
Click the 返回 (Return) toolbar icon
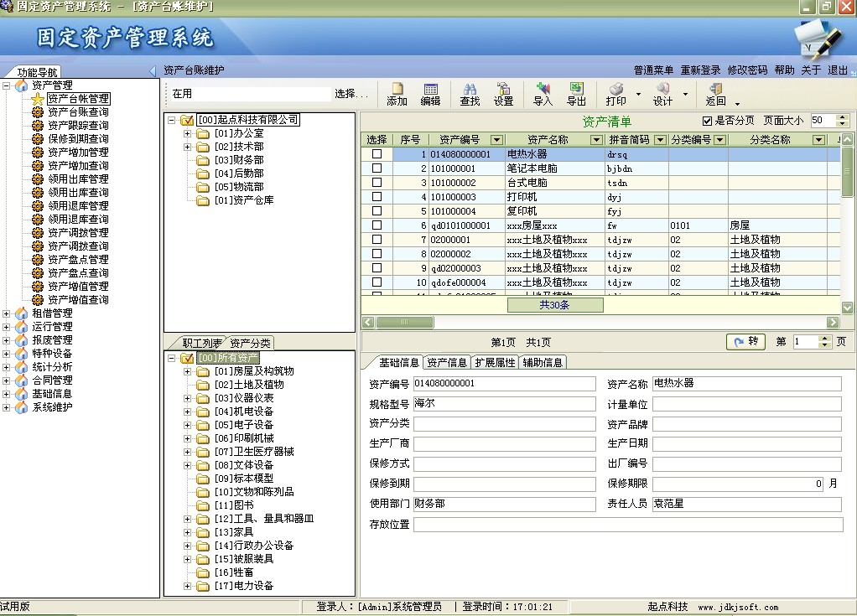(x=715, y=92)
